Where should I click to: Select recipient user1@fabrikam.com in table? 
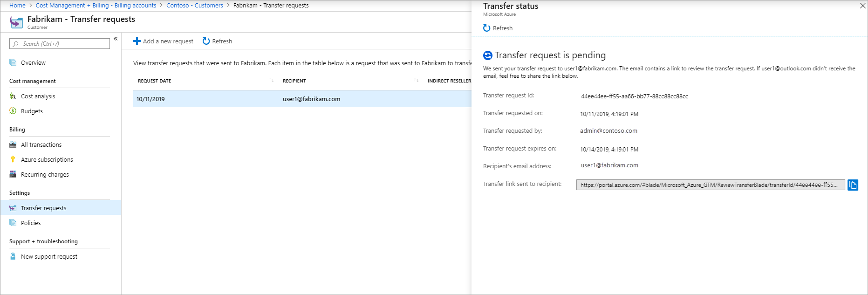(311, 99)
